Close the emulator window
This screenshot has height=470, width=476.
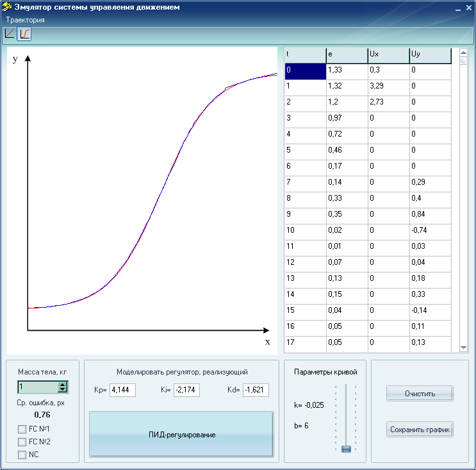469,8
